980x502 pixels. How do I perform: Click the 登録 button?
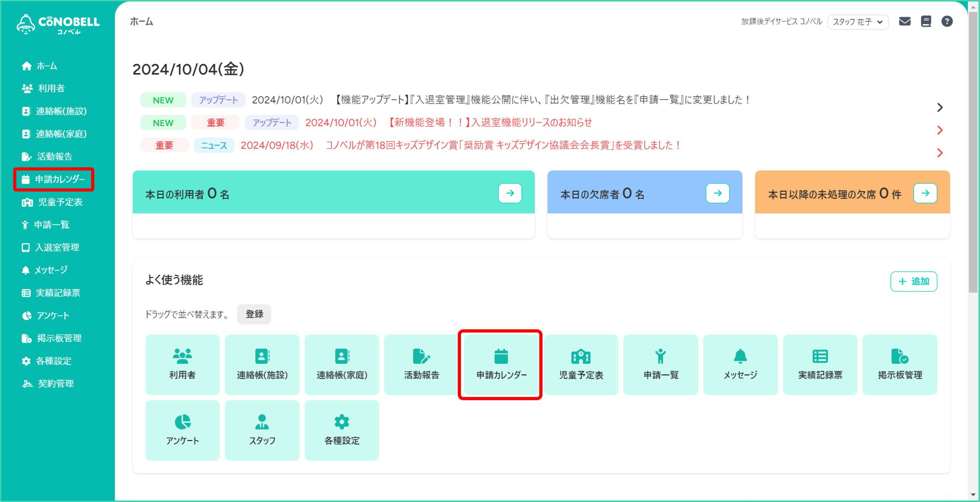(254, 314)
